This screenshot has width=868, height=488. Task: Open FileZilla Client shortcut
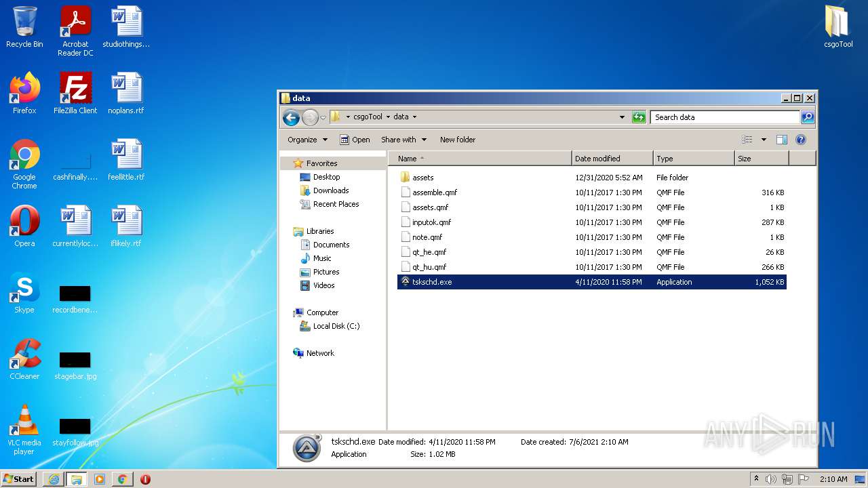[75, 94]
